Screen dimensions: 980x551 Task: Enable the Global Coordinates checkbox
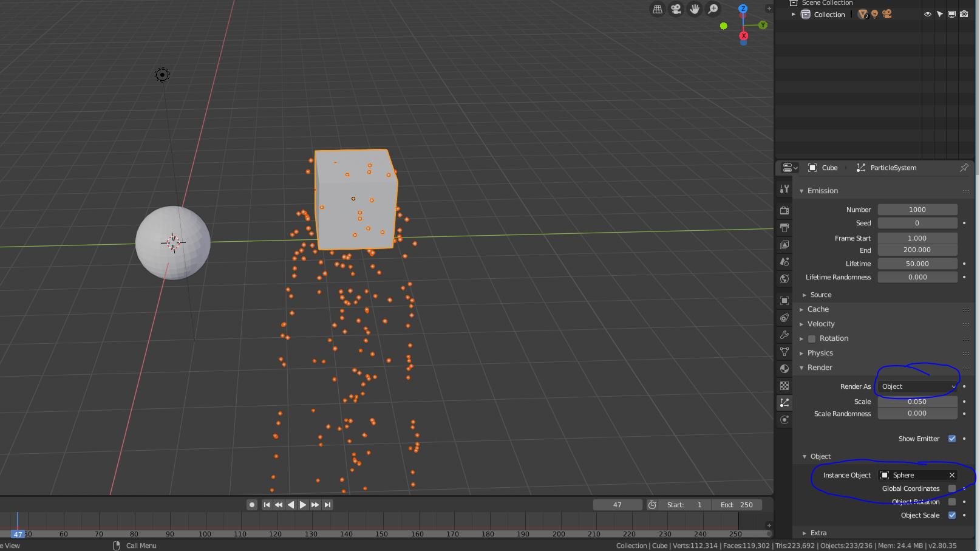(x=952, y=488)
